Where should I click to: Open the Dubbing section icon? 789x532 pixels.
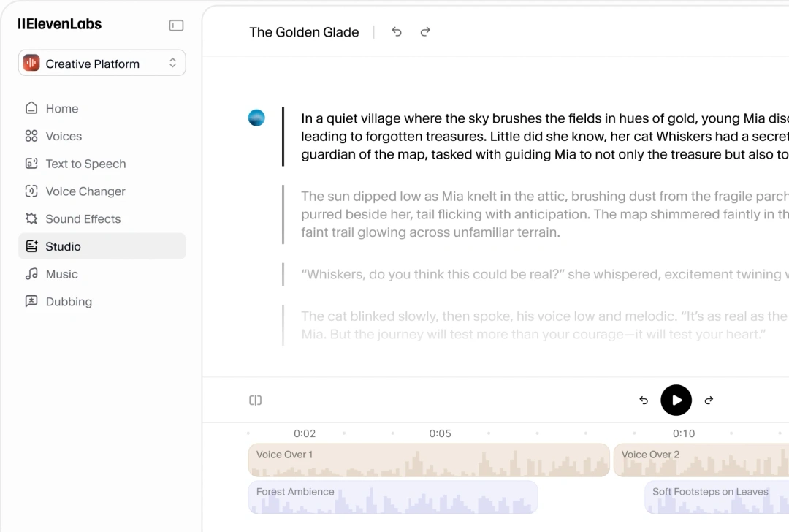coord(31,302)
